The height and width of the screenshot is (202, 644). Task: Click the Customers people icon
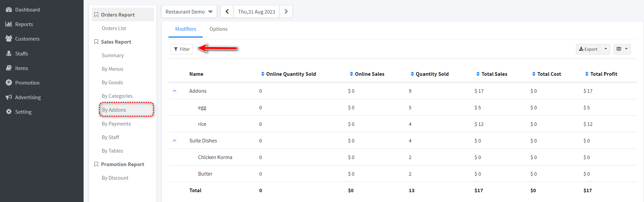[9, 39]
